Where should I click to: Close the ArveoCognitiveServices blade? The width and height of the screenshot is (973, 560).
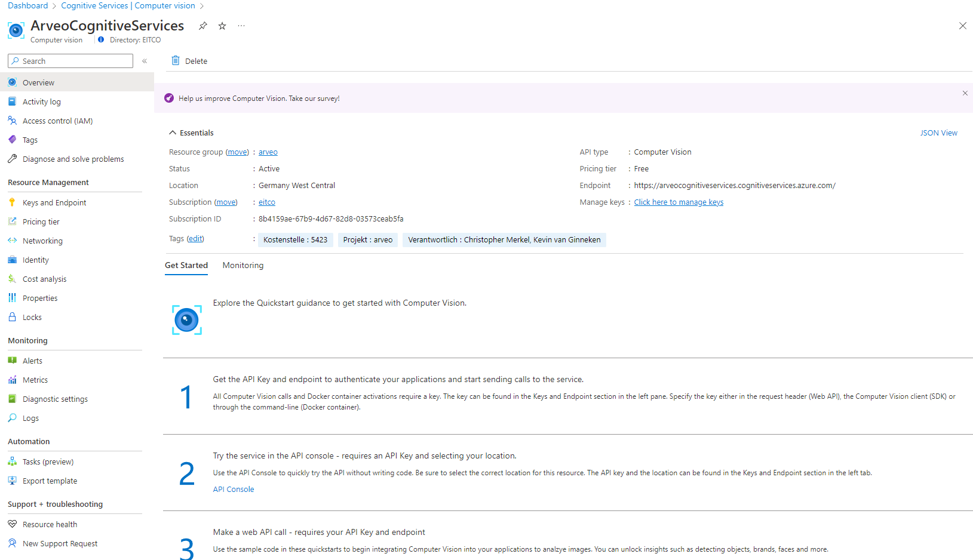pos(963,26)
